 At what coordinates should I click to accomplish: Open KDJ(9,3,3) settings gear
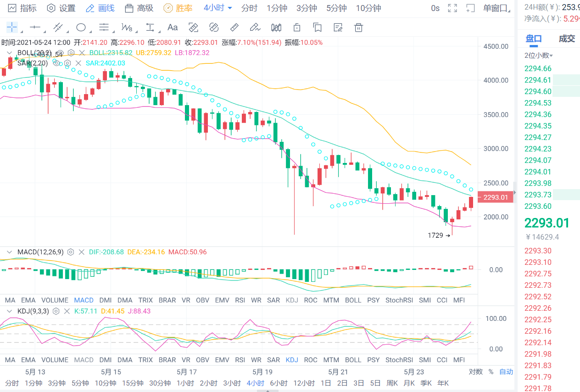tap(56, 311)
